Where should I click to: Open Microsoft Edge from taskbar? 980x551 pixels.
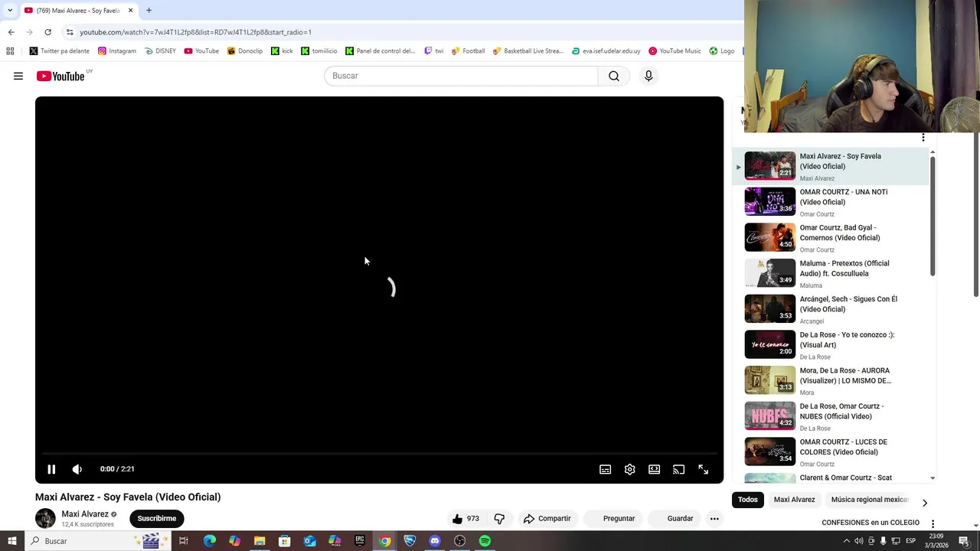tap(210, 541)
